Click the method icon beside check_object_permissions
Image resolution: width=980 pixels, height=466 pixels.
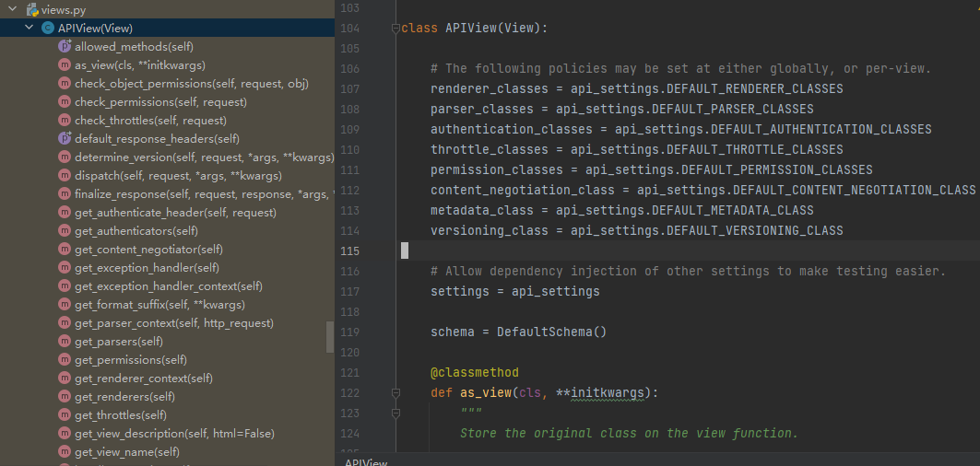[65, 83]
